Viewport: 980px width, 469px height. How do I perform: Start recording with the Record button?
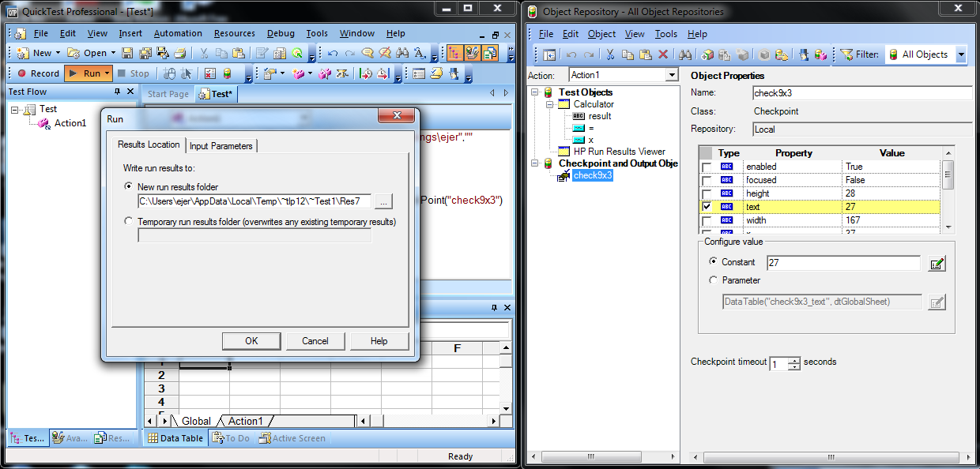37,73
